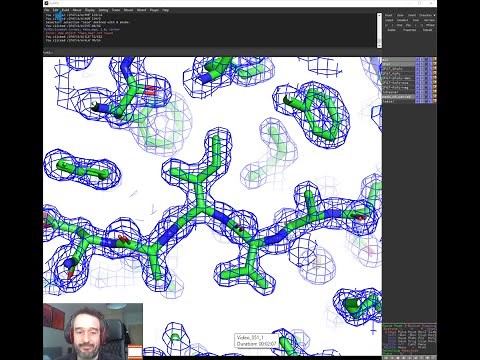Click the MClear button
The width and height of the screenshot is (480, 360).
(430, 25)
